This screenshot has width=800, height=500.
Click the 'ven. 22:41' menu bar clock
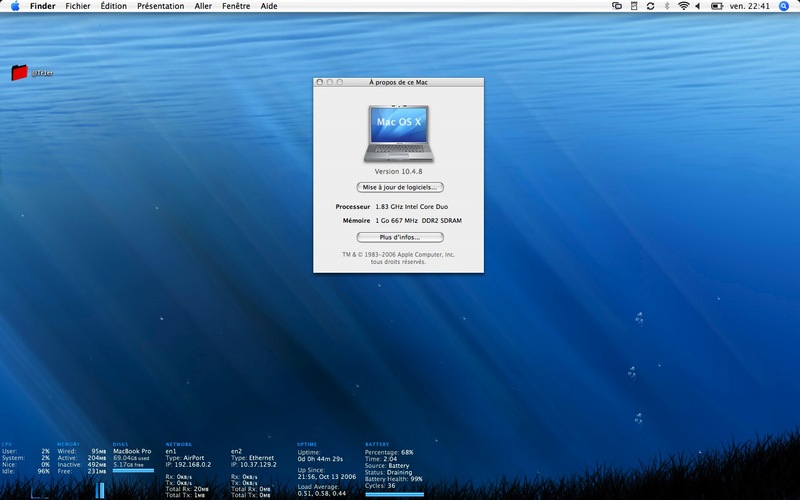pos(749,6)
